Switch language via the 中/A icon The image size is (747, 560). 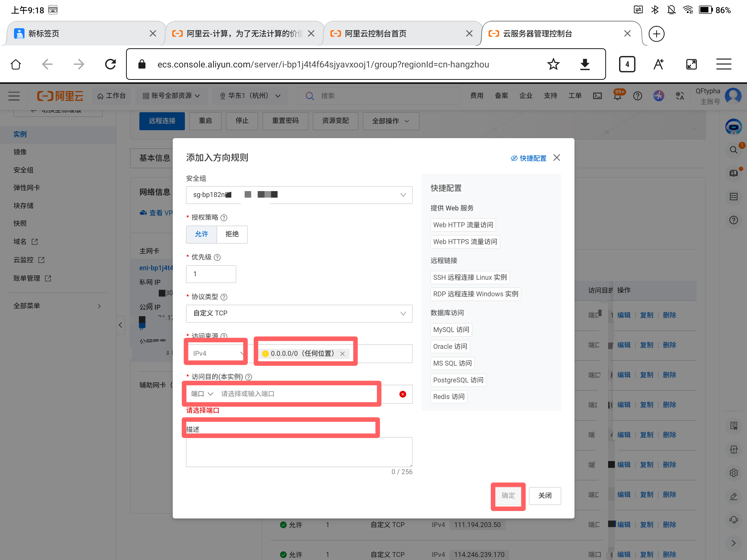pos(680,96)
